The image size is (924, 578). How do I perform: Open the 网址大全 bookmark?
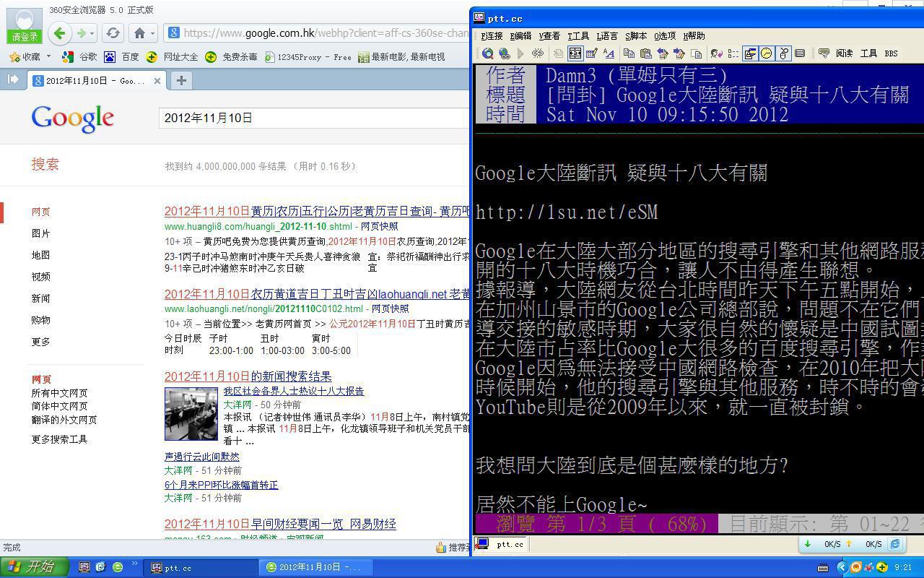[x=172, y=56]
